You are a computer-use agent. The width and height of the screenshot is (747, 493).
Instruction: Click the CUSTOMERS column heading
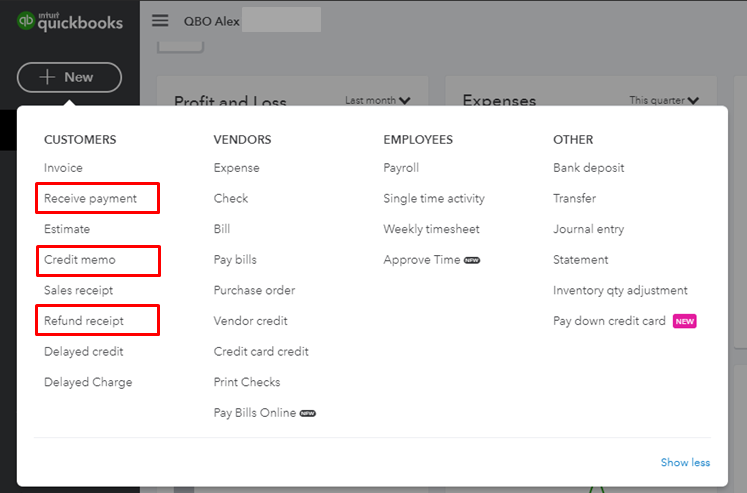tap(80, 140)
